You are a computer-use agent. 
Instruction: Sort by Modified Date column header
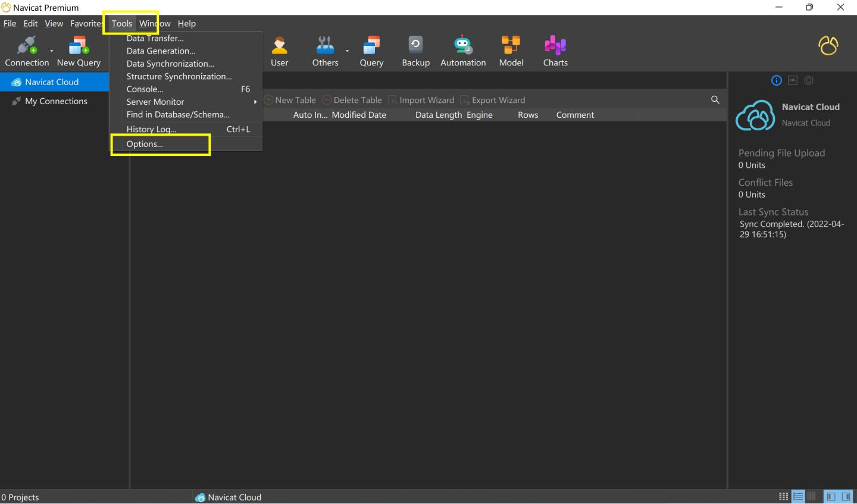pyautogui.click(x=359, y=115)
